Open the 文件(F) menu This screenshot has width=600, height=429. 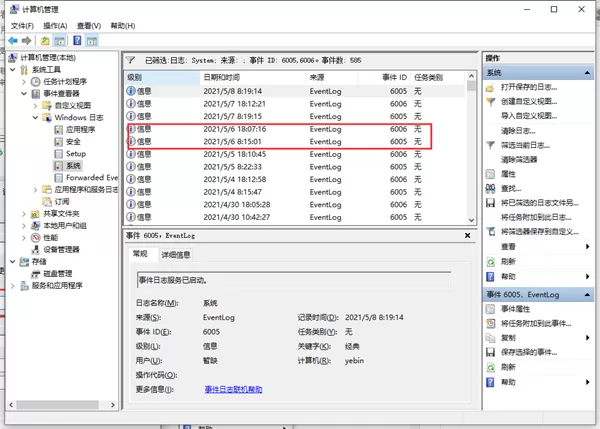(22, 26)
